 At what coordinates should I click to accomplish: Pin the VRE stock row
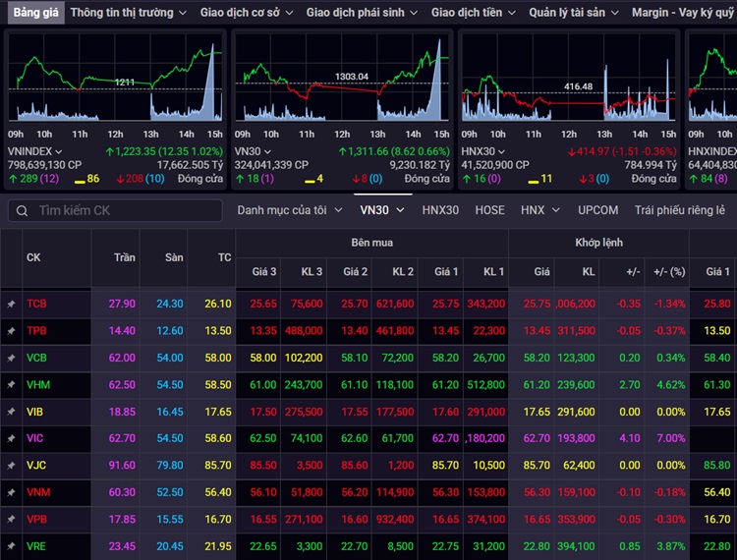pyautogui.click(x=11, y=546)
